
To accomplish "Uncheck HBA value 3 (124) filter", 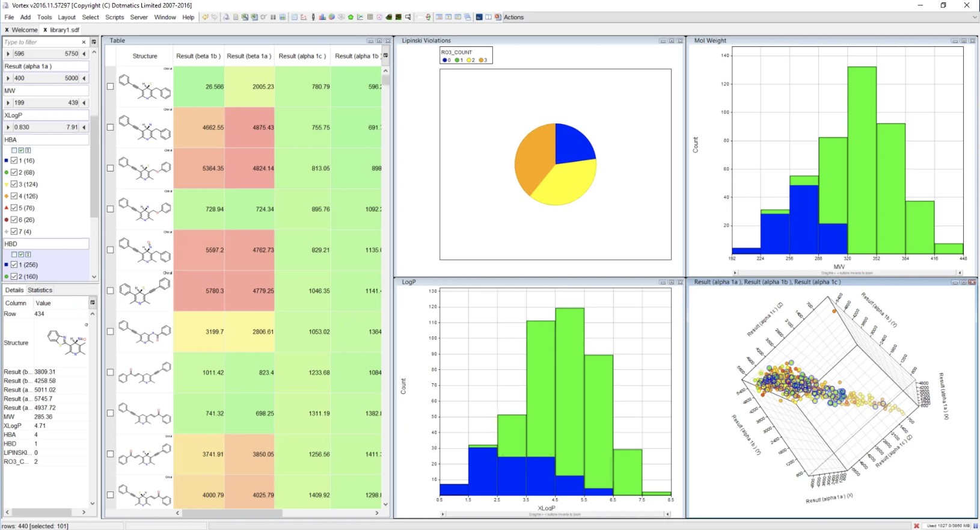I will (x=14, y=184).
